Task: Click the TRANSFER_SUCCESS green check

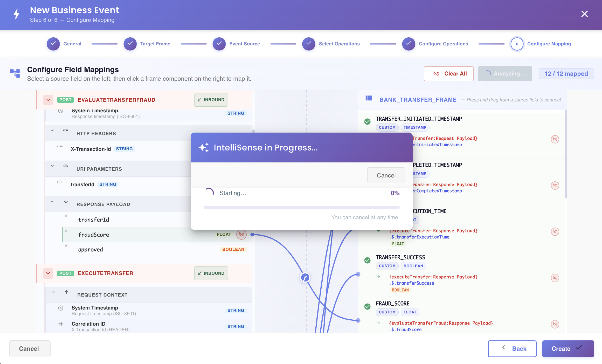Action: [368, 260]
